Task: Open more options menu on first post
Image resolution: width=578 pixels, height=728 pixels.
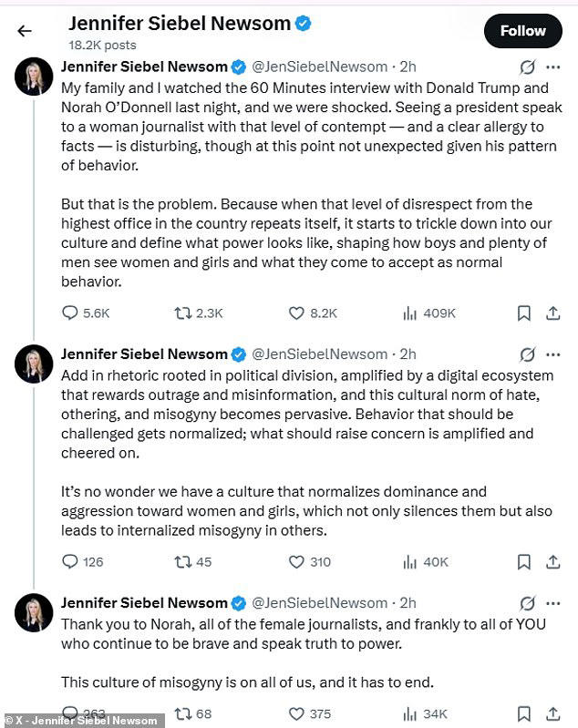Action: point(553,67)
